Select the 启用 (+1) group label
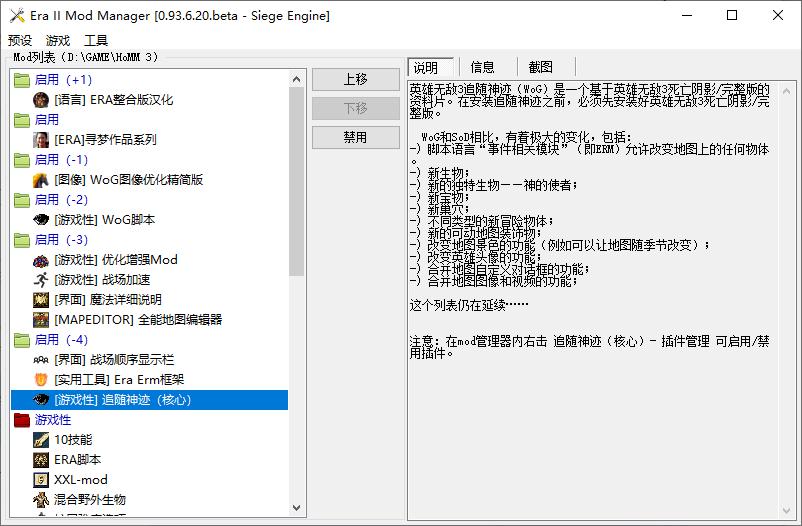The width and height of the screenshot is (802, 526). (x=63, y=80)
